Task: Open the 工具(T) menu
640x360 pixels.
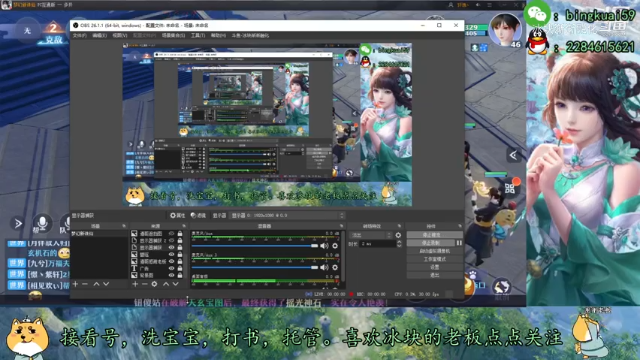Action: [x=198, y=36]
